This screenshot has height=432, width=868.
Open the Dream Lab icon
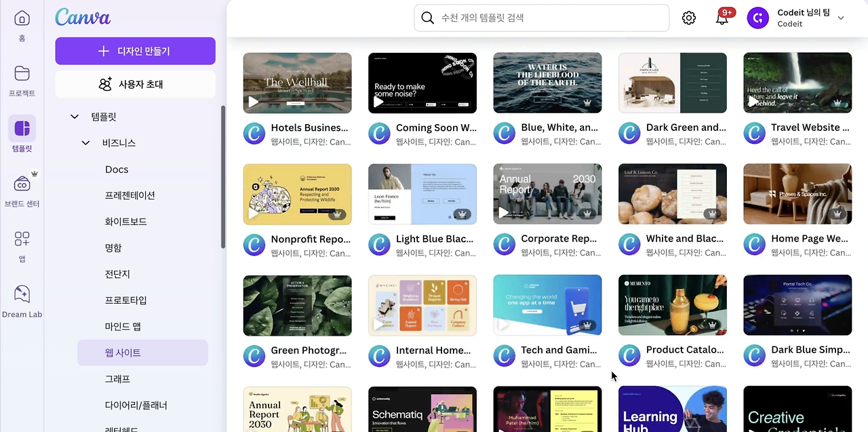22,294
